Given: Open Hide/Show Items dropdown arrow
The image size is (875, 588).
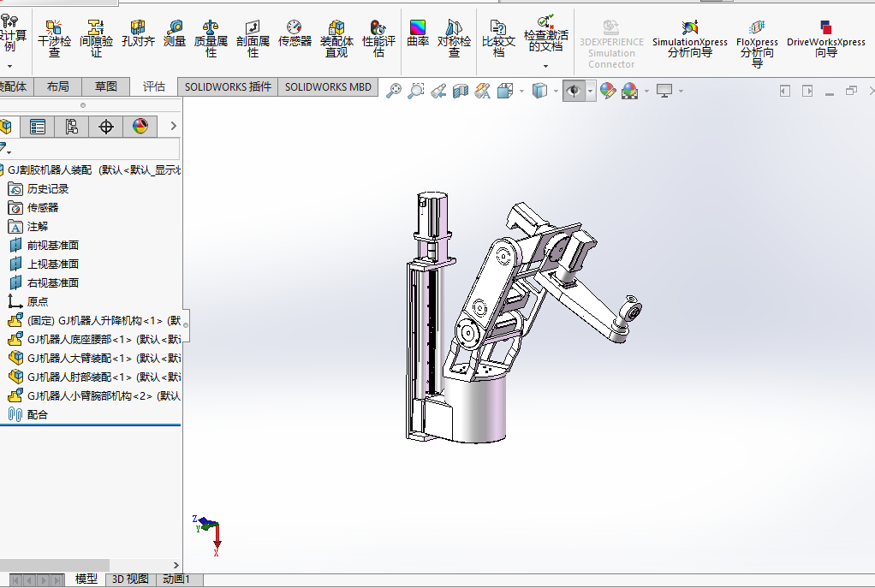Looking at the screenshot, I should pyautogui.click(x=591, y=91).
